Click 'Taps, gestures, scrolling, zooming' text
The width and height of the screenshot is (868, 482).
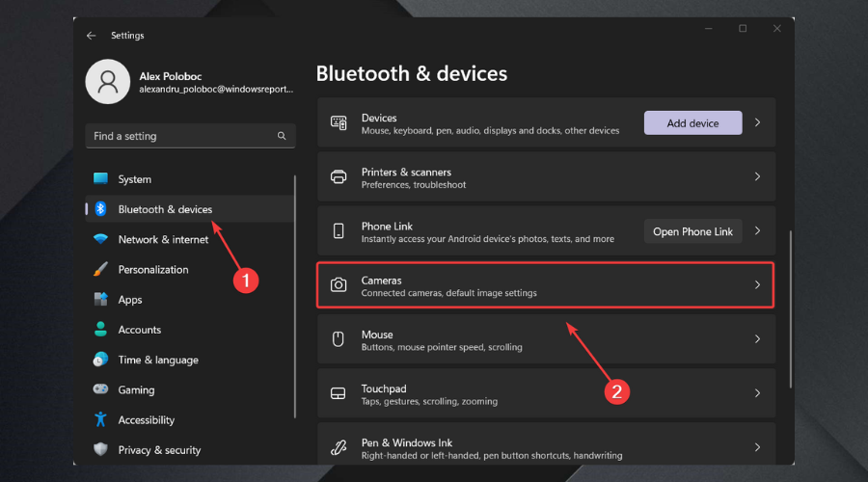(x=429, y=401)
